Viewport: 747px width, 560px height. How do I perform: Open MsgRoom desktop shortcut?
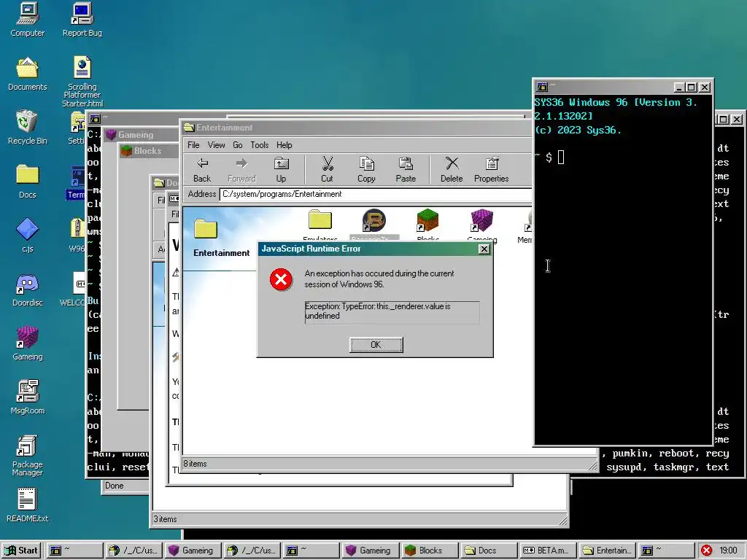click(27, 397)
